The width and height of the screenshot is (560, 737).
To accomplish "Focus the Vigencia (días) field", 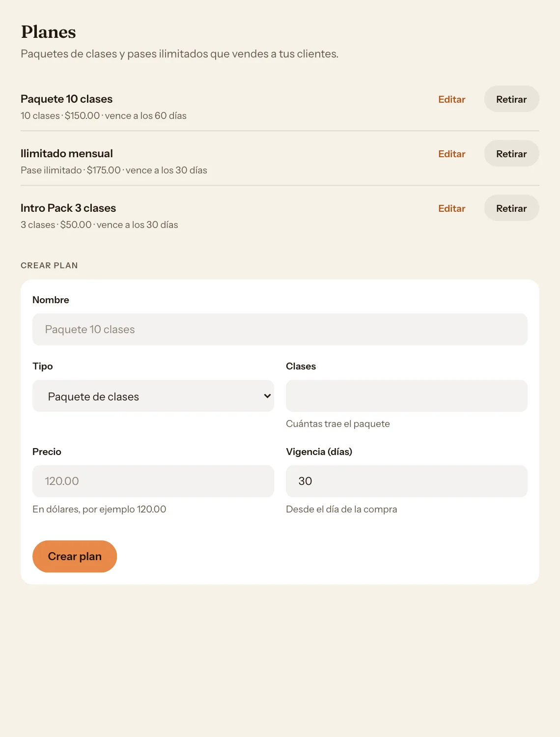I will pyautogui.click(x=407, y=481).
